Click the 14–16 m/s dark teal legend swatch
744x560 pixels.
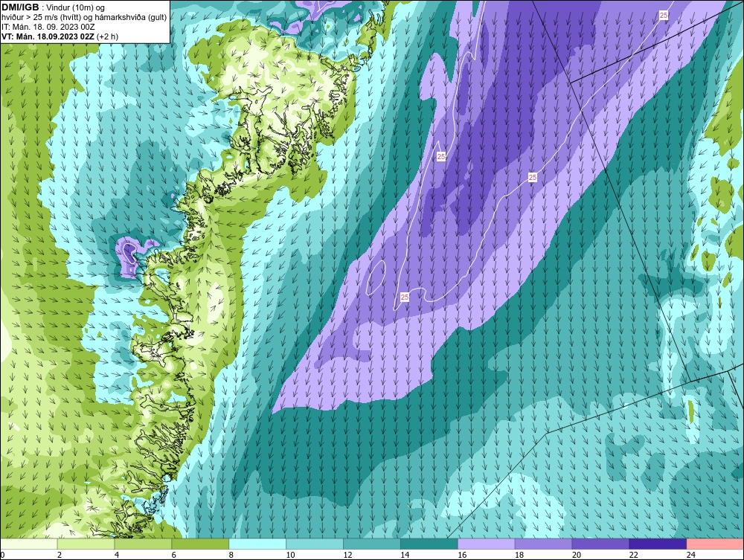click(x=429, y=544)
